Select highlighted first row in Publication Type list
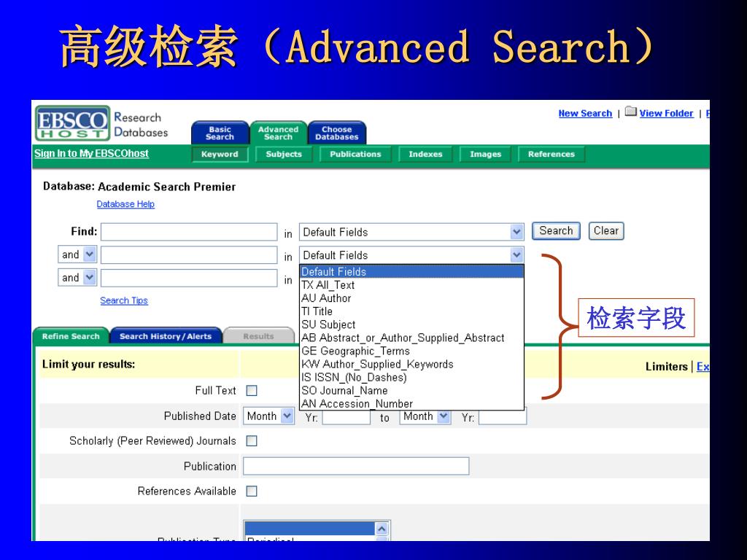Screen dimensions: 747x560 [310, 529]
